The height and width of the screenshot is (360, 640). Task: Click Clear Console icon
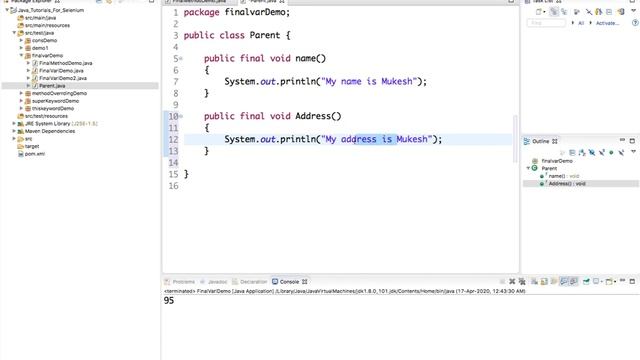coord(534,282)
